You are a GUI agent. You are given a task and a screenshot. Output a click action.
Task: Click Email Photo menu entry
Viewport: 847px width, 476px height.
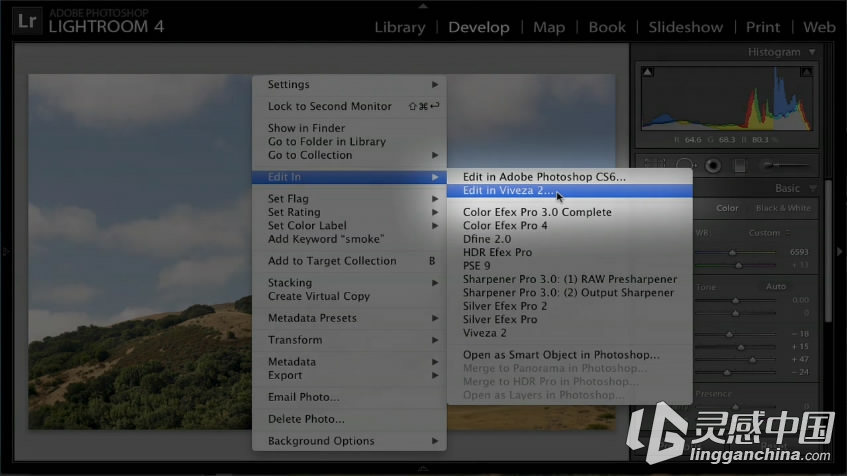(x=349, y=397)
